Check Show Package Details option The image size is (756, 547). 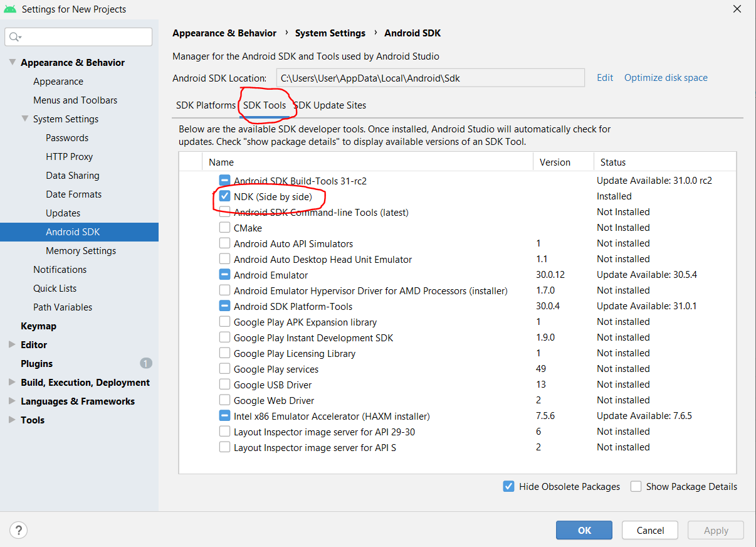[636, 486]
